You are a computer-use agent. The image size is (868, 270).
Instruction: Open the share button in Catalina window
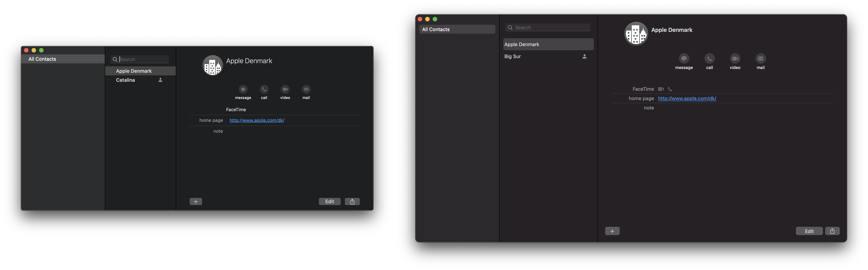352,201
